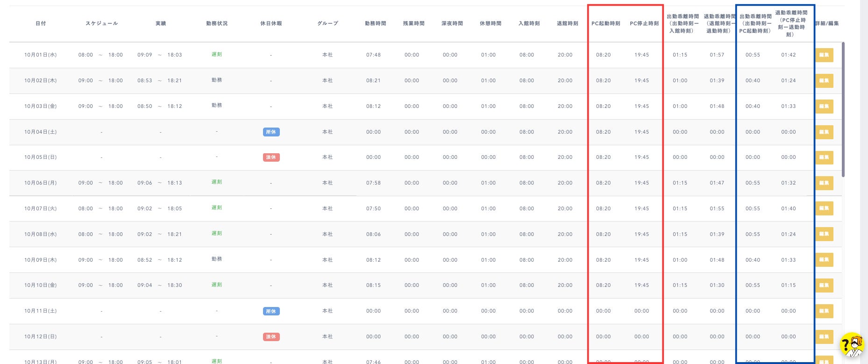Click the actual time 08:52 ~ 18:12
Screen dimensions: 868x364
pos(160,260)
